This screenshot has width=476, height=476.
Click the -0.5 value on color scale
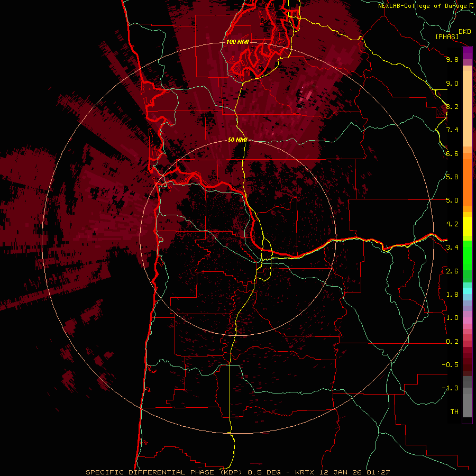tap(450, 365)
